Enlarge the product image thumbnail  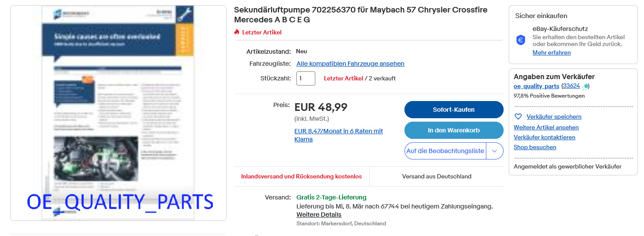(x=118, y=113)
